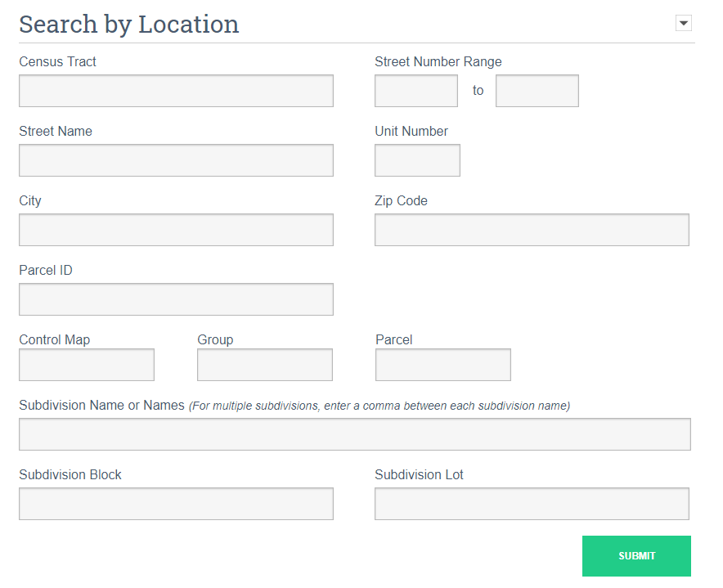Select the Parcel input field
723x588 pixels.
(442, 365)
